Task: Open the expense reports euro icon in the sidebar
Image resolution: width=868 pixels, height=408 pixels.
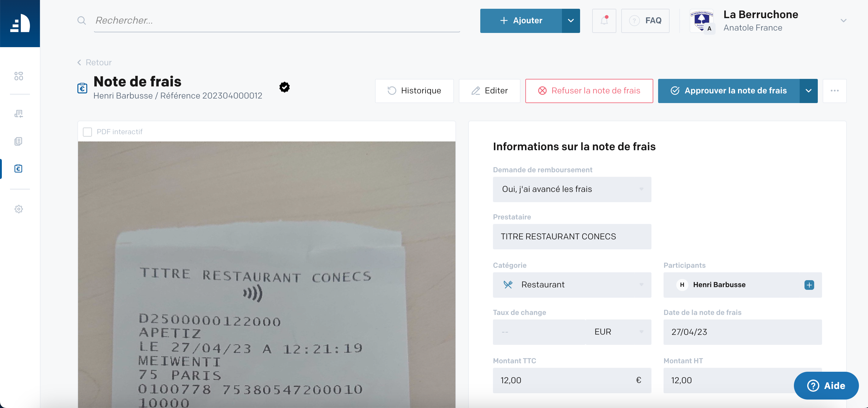Action: point(19,168)
